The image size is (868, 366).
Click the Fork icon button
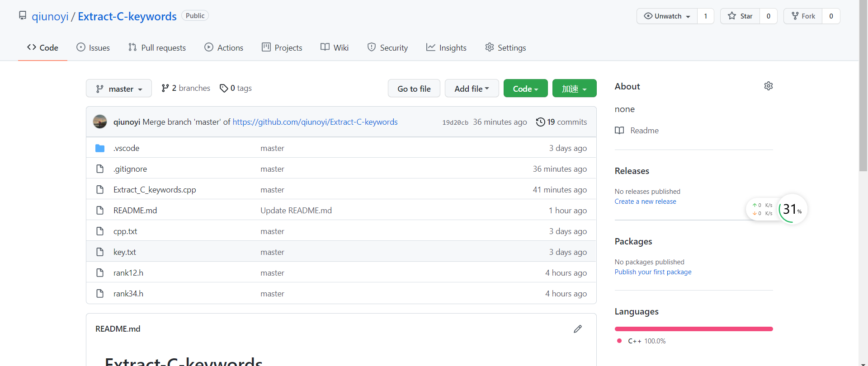803,16
